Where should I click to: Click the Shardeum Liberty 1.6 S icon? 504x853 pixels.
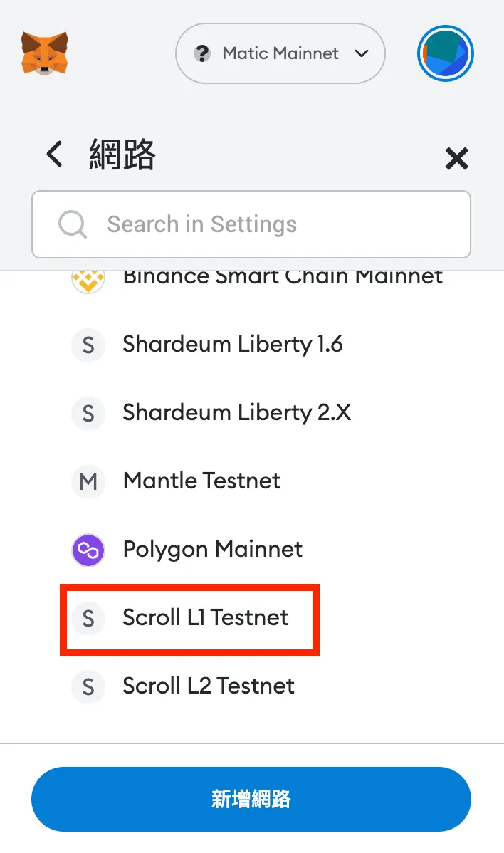(88, 345)
